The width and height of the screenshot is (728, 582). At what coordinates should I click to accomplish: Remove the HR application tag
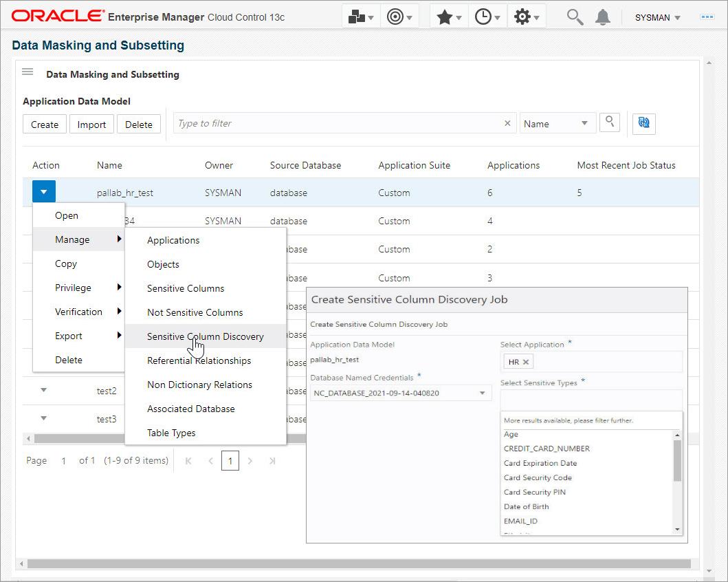click(x=526, y=362)
